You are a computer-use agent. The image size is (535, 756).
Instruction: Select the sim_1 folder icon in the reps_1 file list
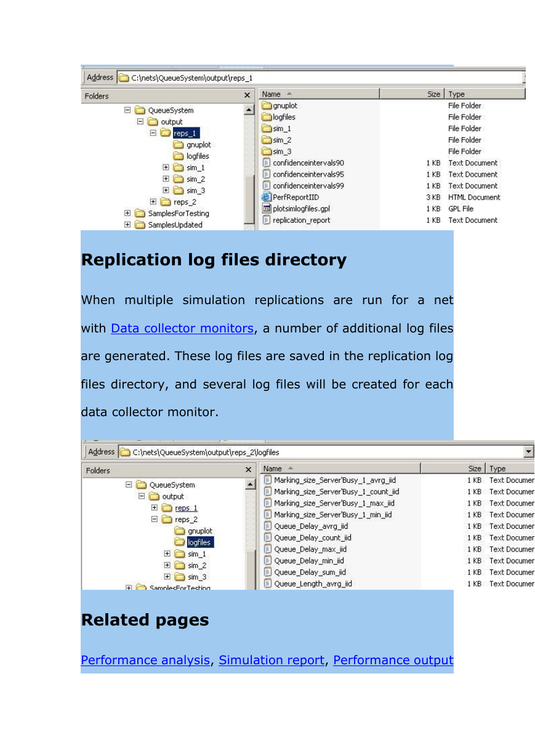point(267,129)
